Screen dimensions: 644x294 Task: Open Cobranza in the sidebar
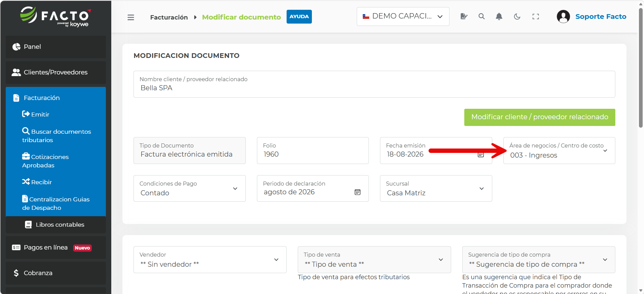click(x=56, y=273)
